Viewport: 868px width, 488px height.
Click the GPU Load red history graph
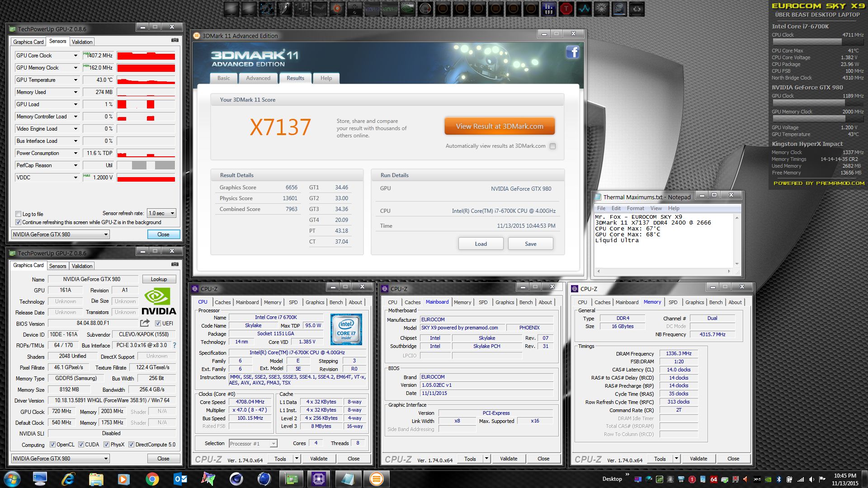click(146, 104)
